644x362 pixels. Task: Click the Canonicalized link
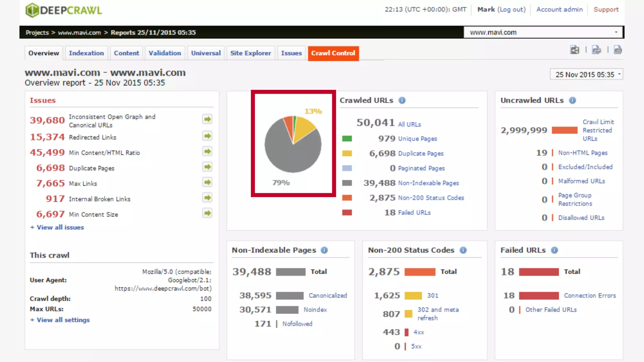click(x=328, y=295)
